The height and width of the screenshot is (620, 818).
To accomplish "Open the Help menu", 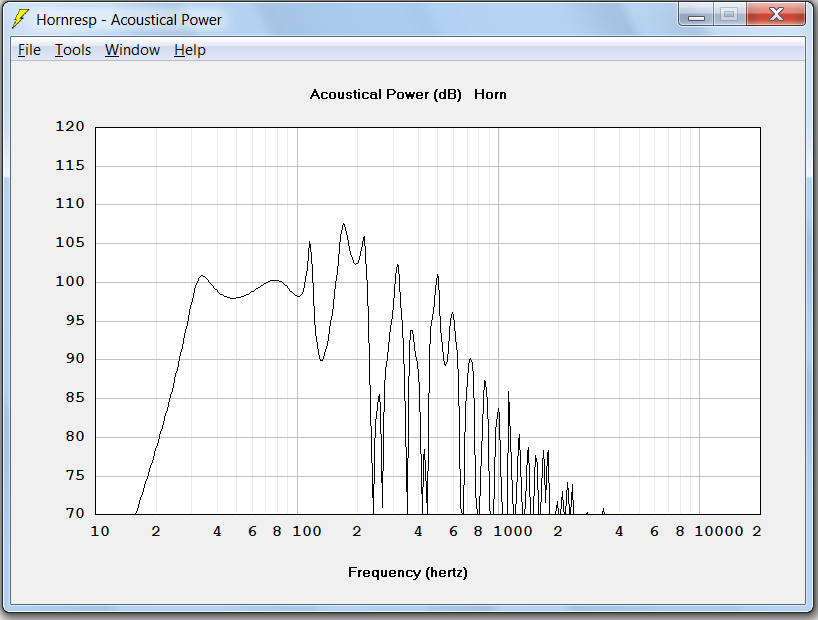I will pos(190,50).
